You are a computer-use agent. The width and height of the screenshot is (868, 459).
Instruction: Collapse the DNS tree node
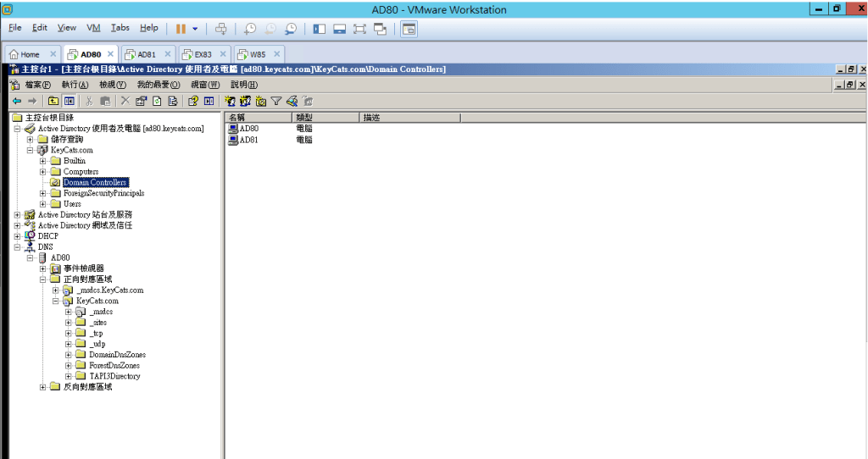click(x=18, y=247)
